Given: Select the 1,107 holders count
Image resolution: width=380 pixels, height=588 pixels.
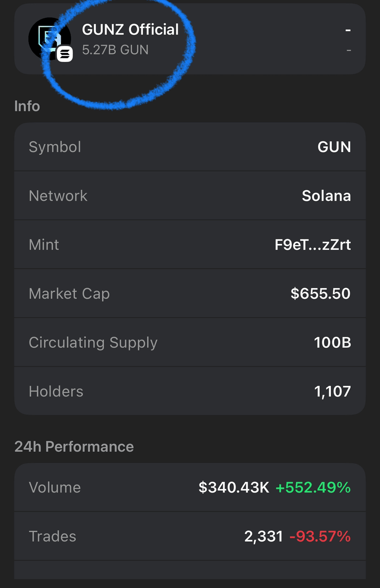Looking at the screenshot, I should click(333, 391).
